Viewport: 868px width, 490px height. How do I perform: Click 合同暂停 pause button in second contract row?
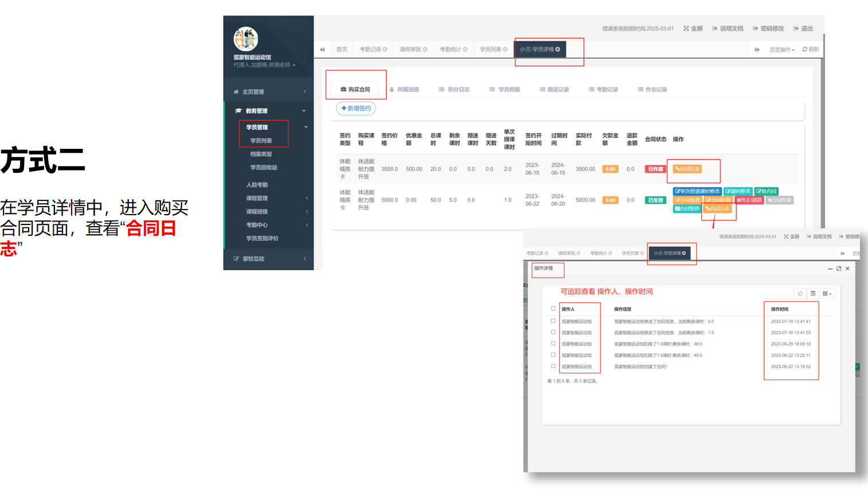[687, 209]
